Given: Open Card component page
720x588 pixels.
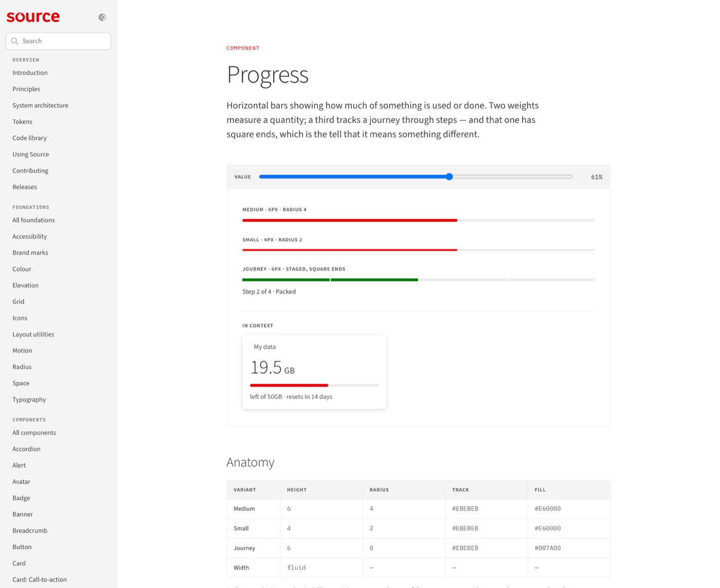Looking at the screenshot, I should (x=19, y=563).
